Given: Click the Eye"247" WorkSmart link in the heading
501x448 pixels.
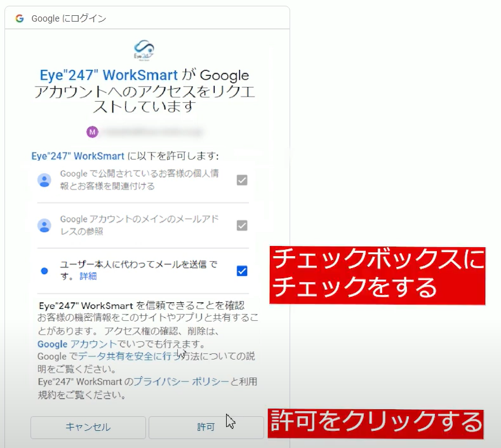Looking at the screenshot, I should (x=109, y=75).
